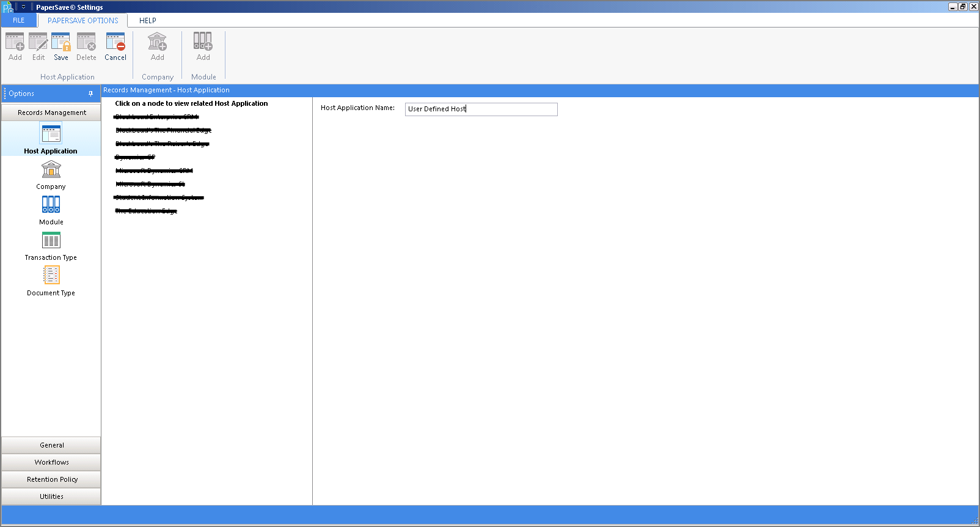
Task: Open Company in Options sidebar
Action: [x=51, y=175]
